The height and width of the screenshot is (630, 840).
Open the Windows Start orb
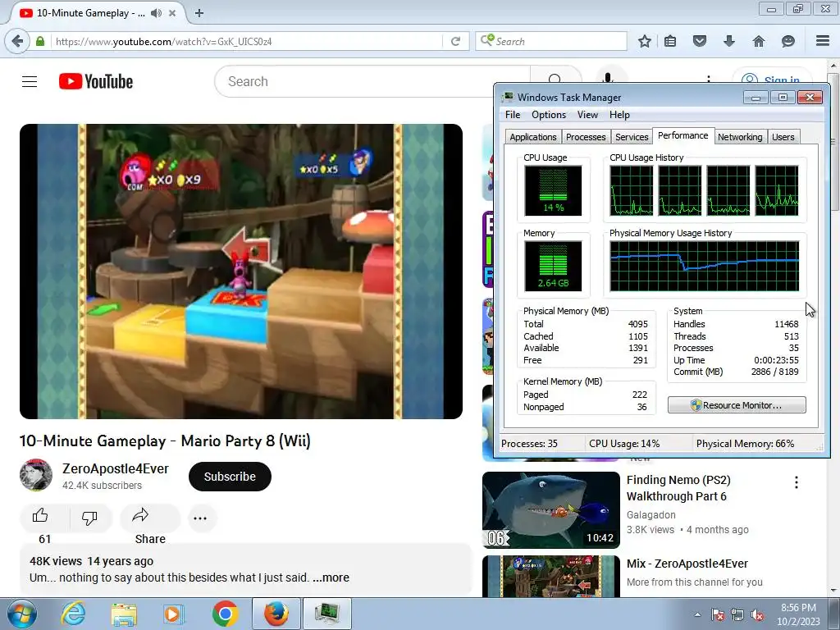[x=22, y=614]
